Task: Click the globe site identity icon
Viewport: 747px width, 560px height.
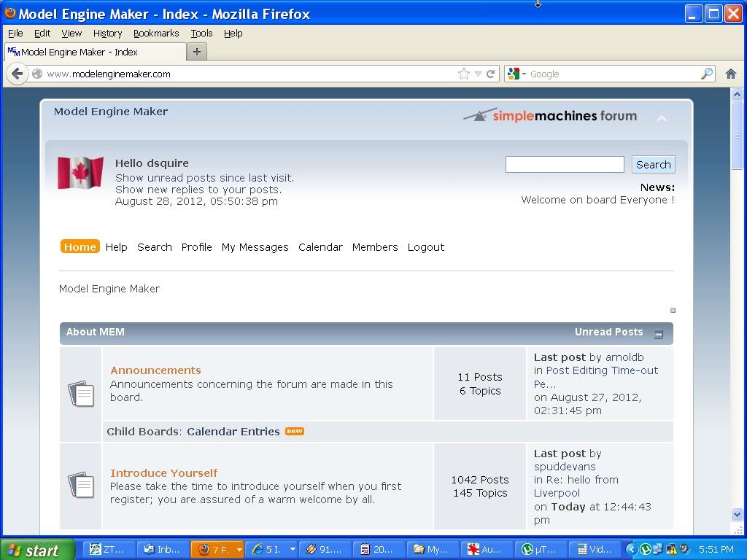Action: point(37,74)
